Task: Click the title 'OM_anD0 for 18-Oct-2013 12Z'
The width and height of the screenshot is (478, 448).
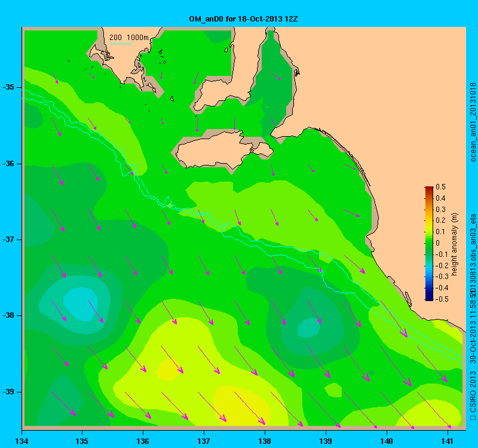Action: click(243, 19)
